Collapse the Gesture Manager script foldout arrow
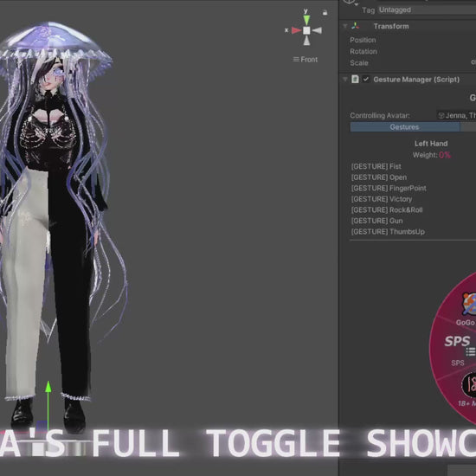476x476 pixels. coord(345,80)
